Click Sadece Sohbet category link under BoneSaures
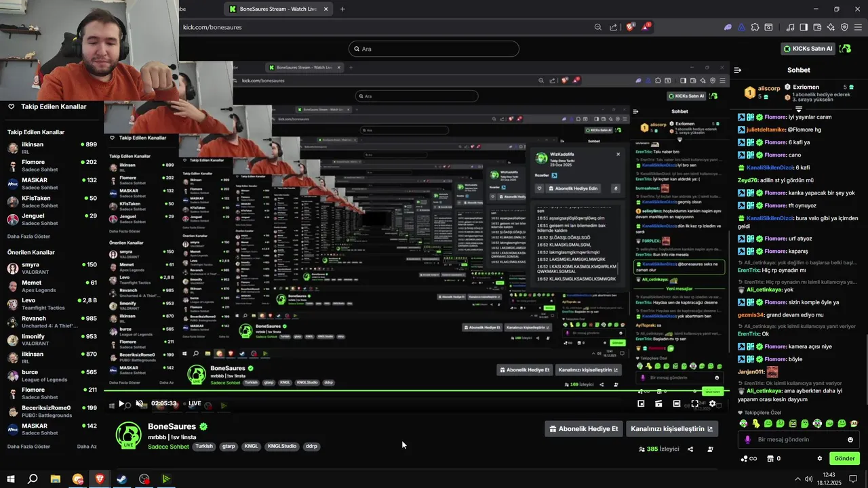The width and height of the screenshot is (868, 488). click(168, 447)
